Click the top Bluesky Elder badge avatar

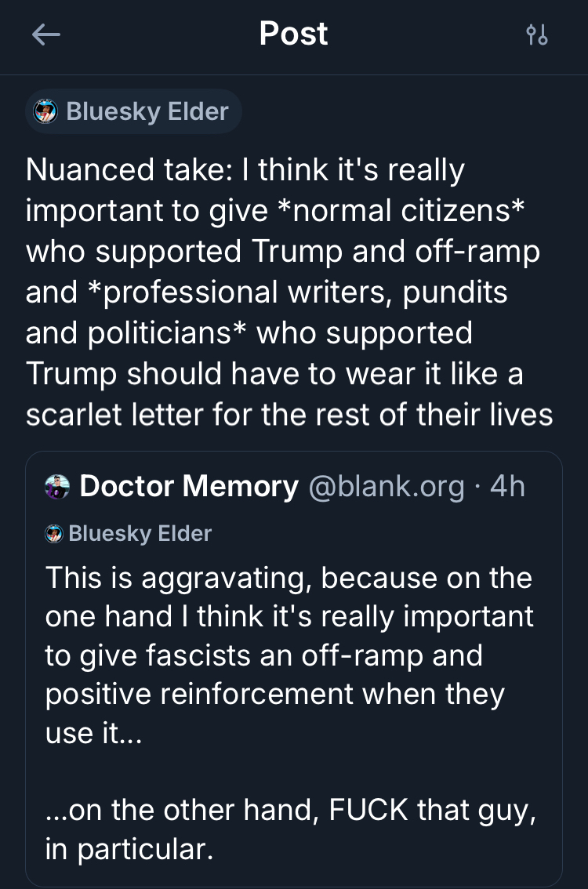[x=46, y=112]
